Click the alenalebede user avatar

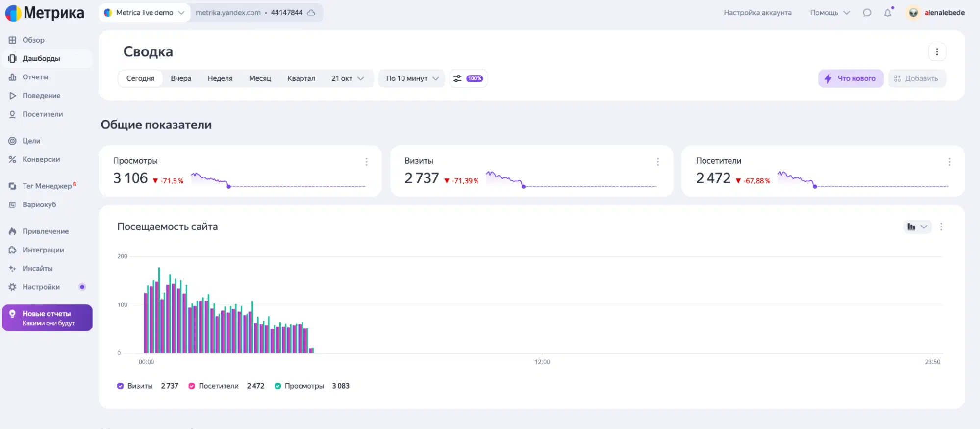coord(913,13)
